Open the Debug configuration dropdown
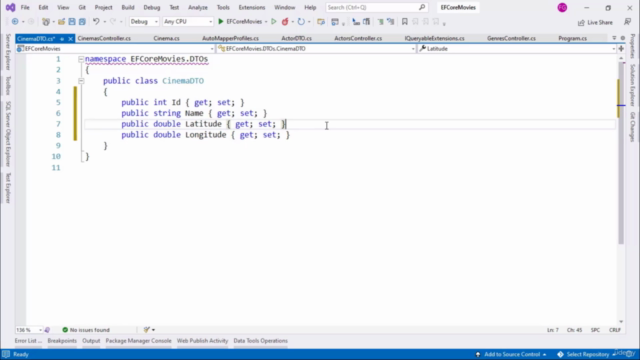 tap(144, 22)
